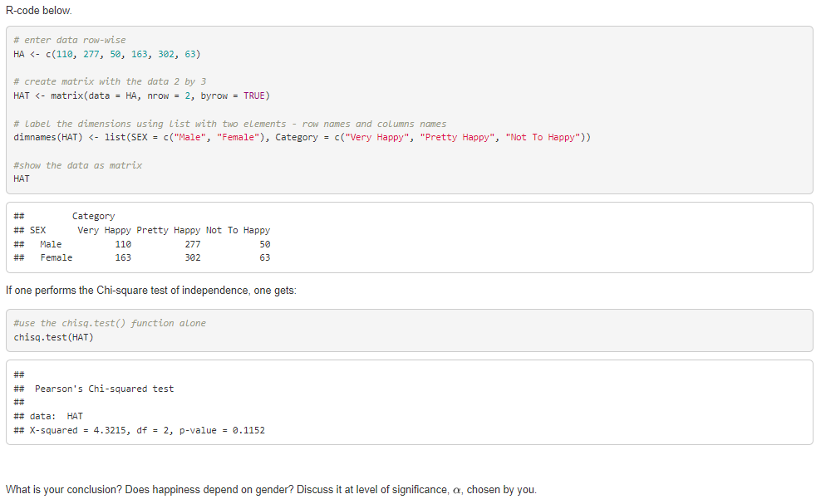The image size is (816, 504).
Task: Click the comment about entering data row-wise
Action: 70,39
